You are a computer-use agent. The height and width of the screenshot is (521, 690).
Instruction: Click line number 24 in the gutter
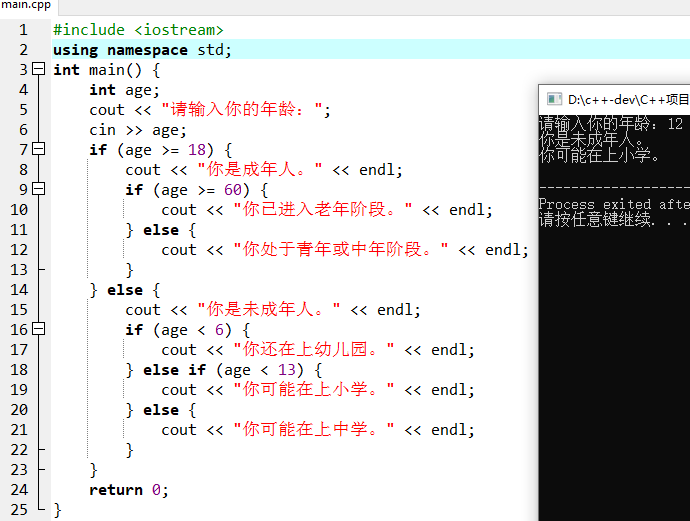pos(19,490)
